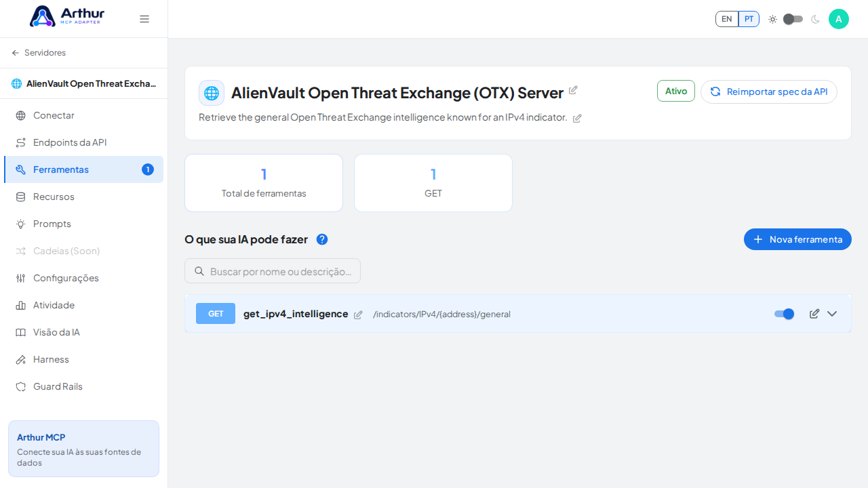Click the server title heading
This screenshot has width=868, height=488.
(397, 93)
